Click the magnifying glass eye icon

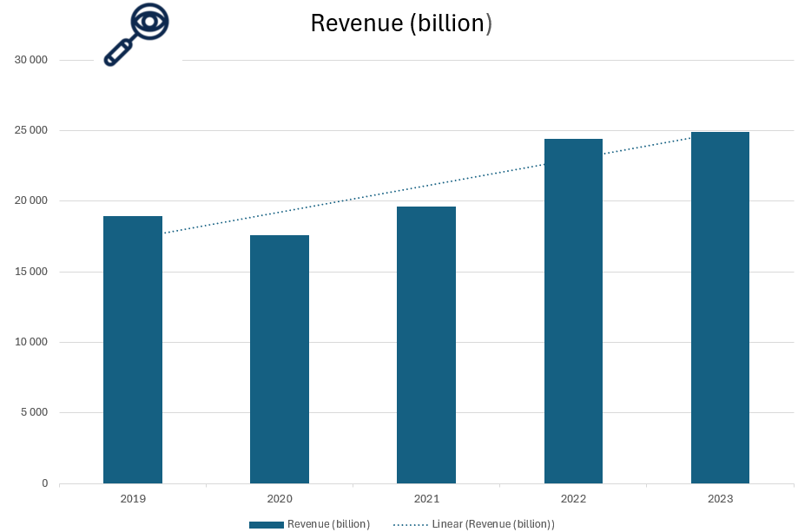tap(136, 35)
